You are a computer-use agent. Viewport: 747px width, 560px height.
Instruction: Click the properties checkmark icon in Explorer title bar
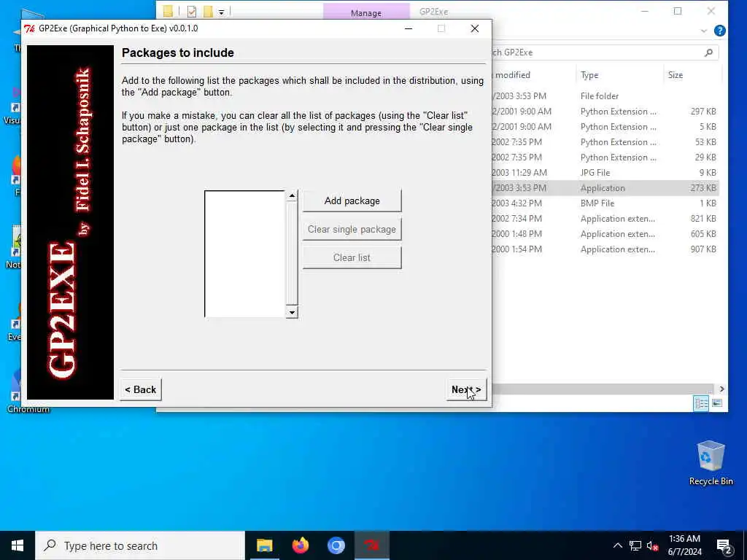coord(192,12)
